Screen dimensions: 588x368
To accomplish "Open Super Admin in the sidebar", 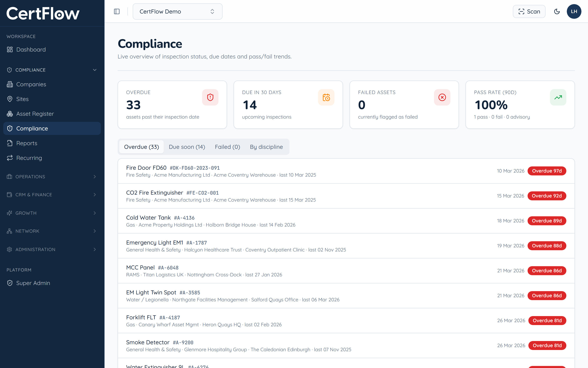I will (52, 283).
